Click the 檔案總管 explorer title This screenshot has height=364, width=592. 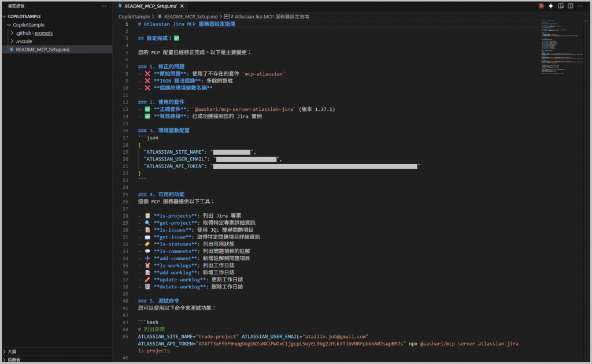pos(16,6)
